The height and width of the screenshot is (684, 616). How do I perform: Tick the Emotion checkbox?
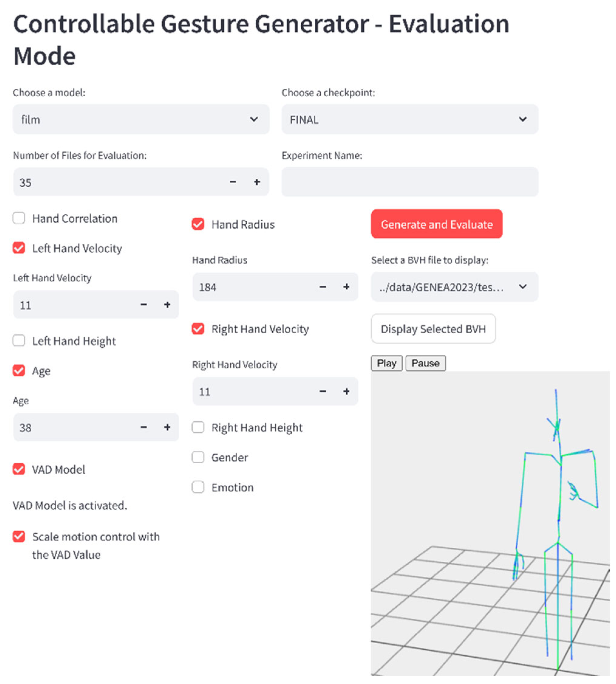pos(198,487)
